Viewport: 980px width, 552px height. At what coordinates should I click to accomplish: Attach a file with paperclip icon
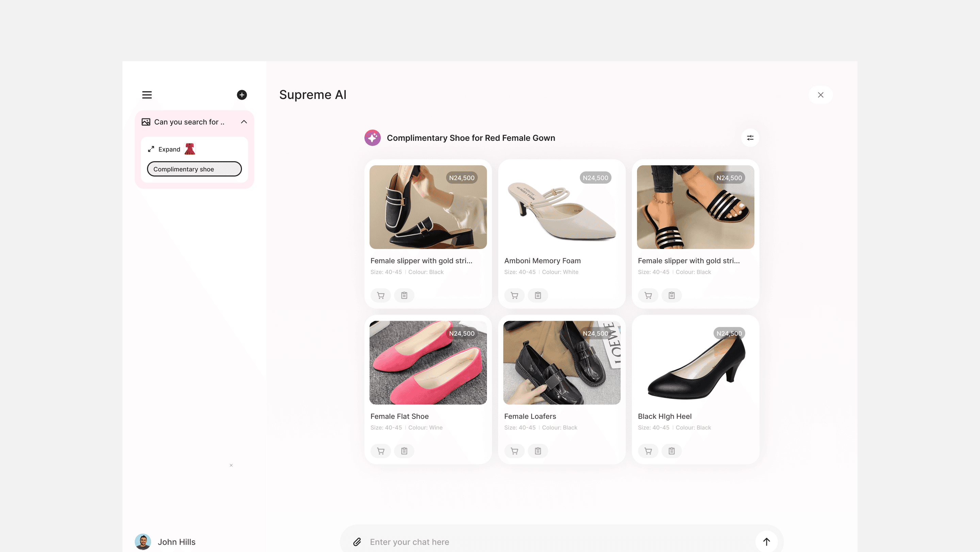click(x=357, y=542)
